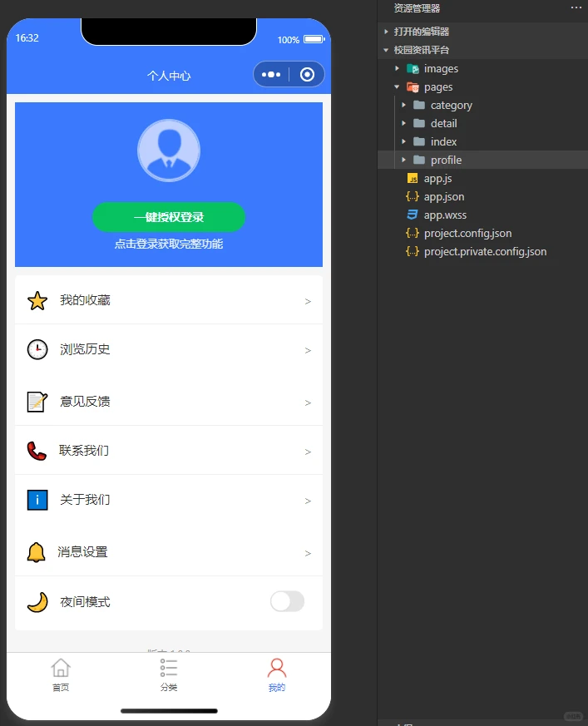Screen dimensions: 588x726
Task: Open the app.wxss file
Action: [x=445, y=215]
